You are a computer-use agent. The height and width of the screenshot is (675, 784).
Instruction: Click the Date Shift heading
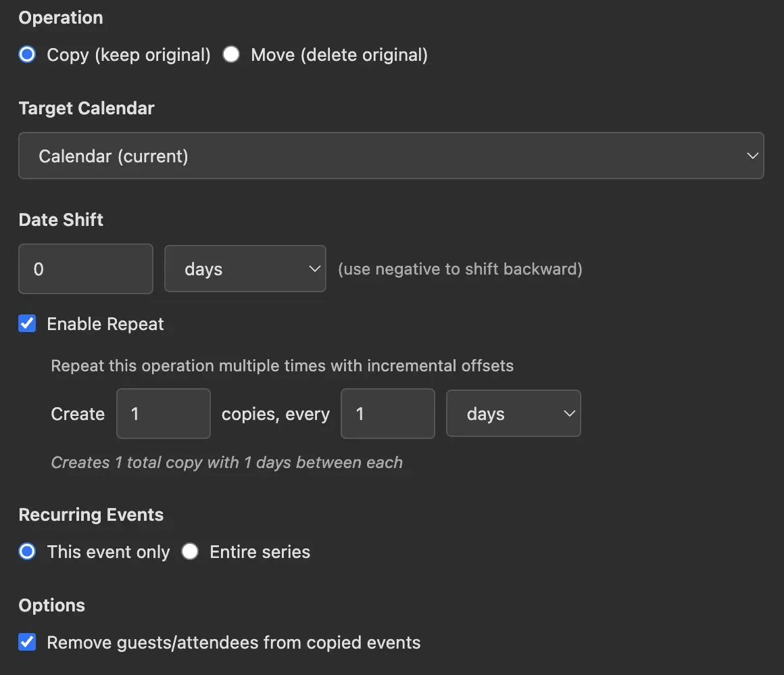61,220
